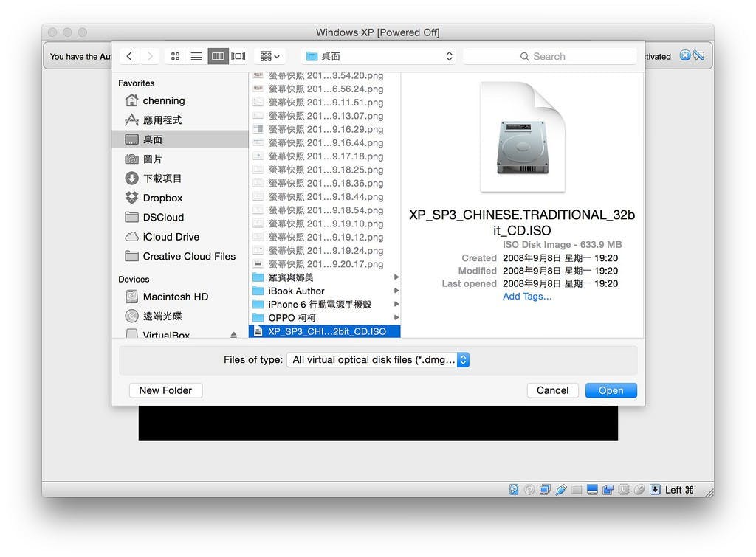
Task: Open the item arrangement dropdown
Action: tap(270, 56)
